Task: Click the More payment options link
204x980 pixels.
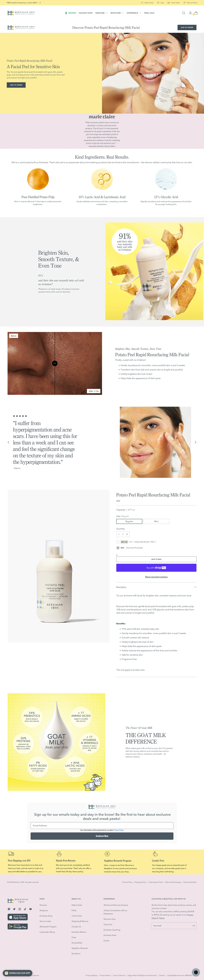Action: 156,577
